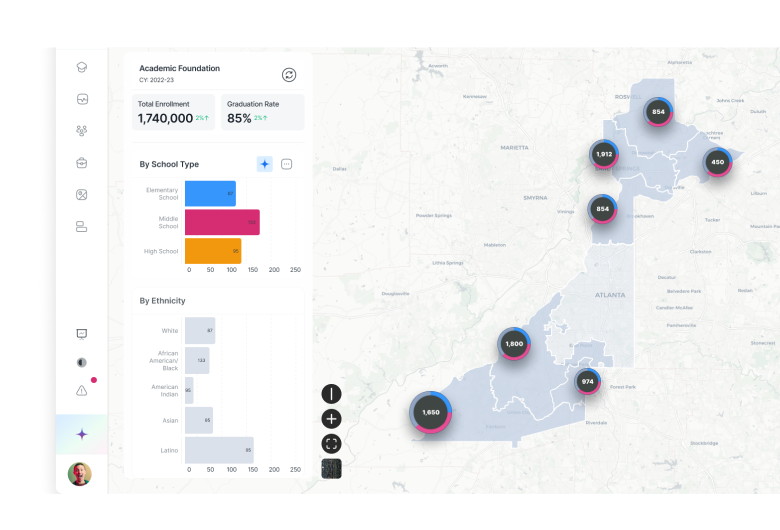The height and width of the screenshot is (530, 780).
Task: Toggle the dark mode contrast icon
Action: 81,362
